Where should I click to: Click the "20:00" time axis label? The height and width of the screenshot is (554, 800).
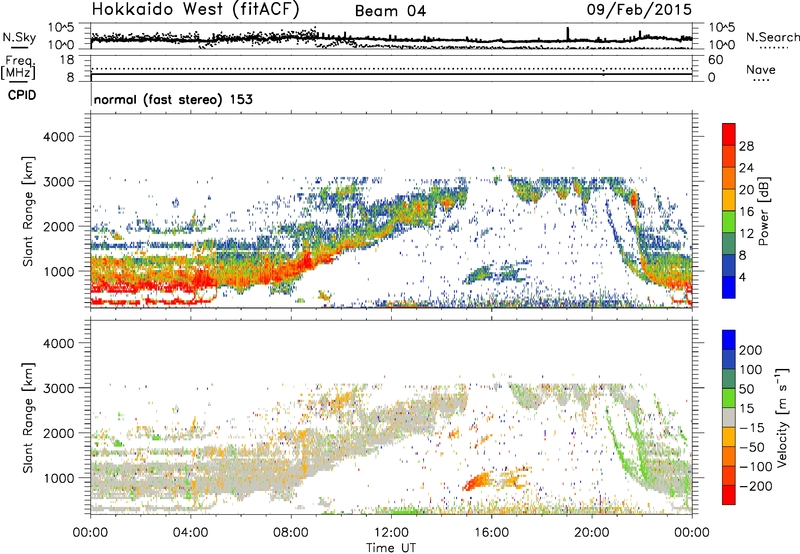[591, 533]
